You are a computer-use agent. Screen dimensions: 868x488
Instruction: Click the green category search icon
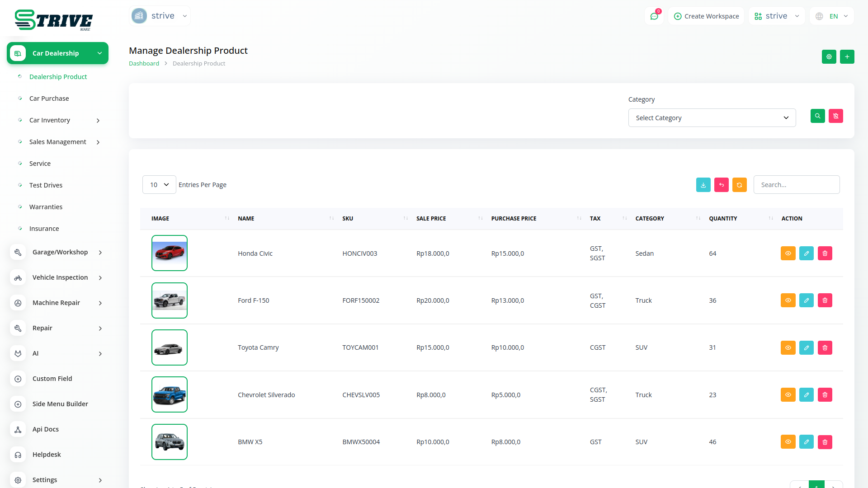click(817, 116)
